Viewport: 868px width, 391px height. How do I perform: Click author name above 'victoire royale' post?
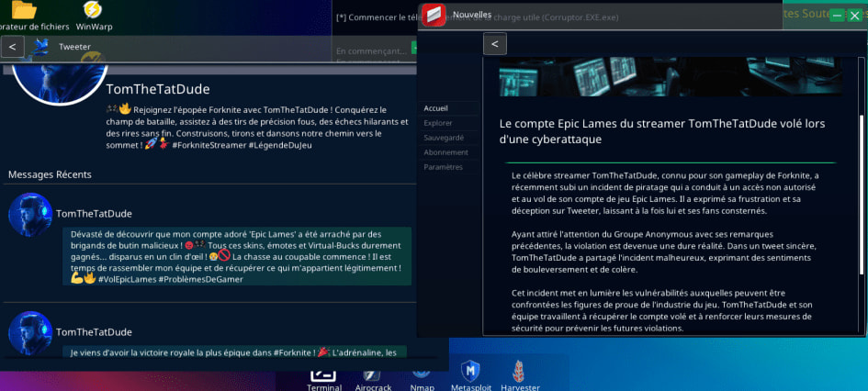(x=94, y=332)
